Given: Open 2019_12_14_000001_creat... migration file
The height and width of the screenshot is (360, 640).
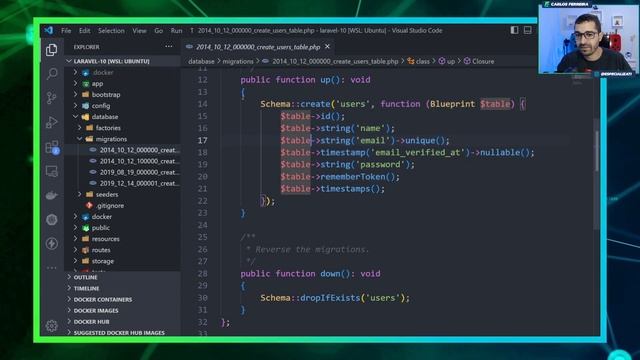Looking at the screenshot, I should [122, 183].
